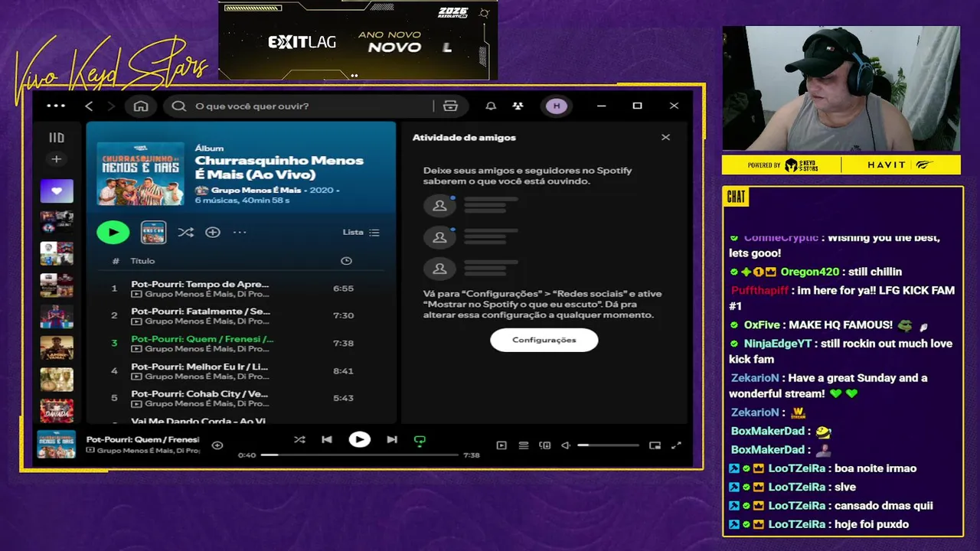Viewport: 980px width, 551px height.
Task: Click the search field 'O que você quer ouvir?'
Action: (299, 106)
